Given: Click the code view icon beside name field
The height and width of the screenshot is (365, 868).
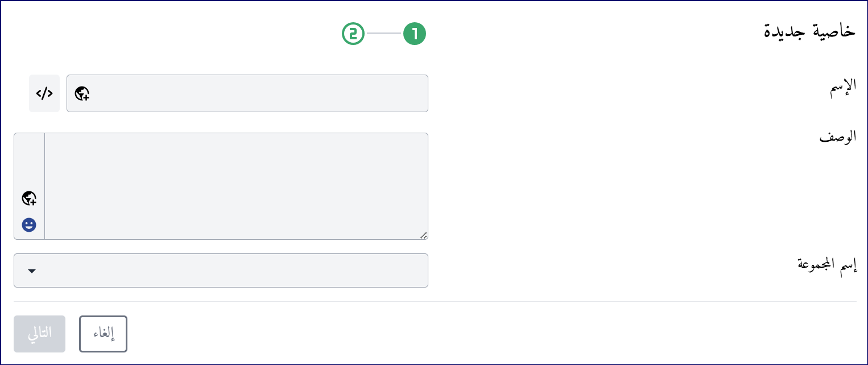Looking at the screenshot, I should pyautogui.click(x=44, y=93).
